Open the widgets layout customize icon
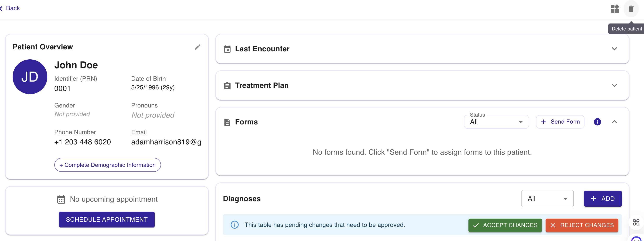Image resolution: width=644 pixels, height=241 pixels. point(615,9)
